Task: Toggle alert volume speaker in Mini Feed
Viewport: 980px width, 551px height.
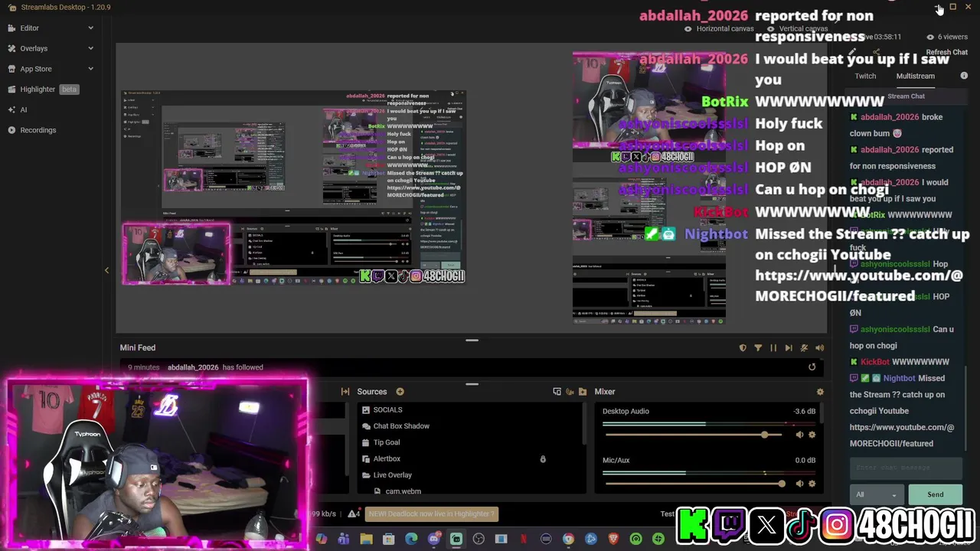Action: tap(820, 348)
